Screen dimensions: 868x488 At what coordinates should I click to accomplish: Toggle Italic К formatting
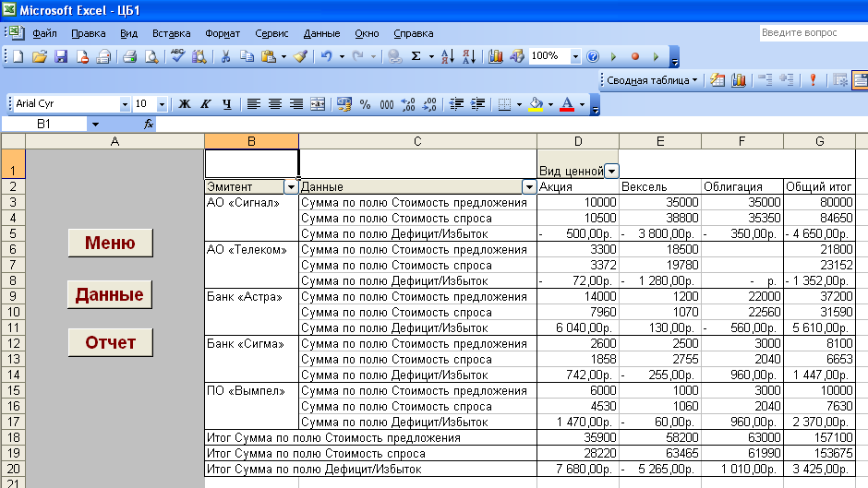tap(205, 104)
